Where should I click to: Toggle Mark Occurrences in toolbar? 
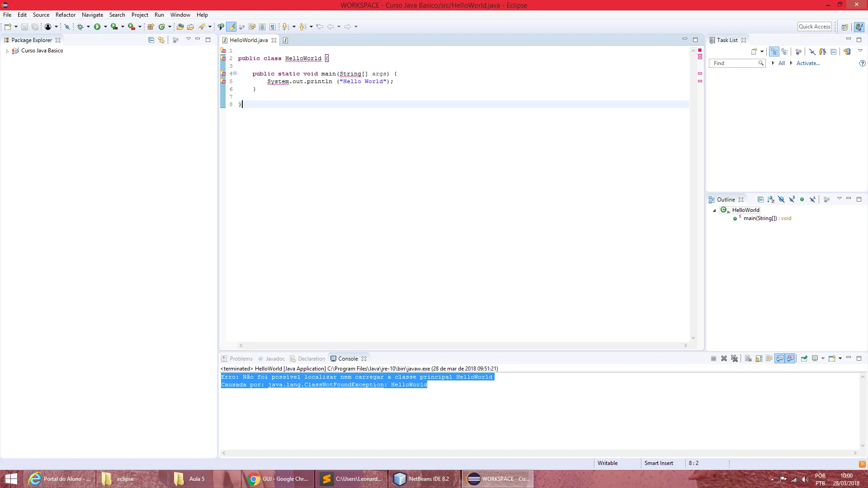(231, 27)
